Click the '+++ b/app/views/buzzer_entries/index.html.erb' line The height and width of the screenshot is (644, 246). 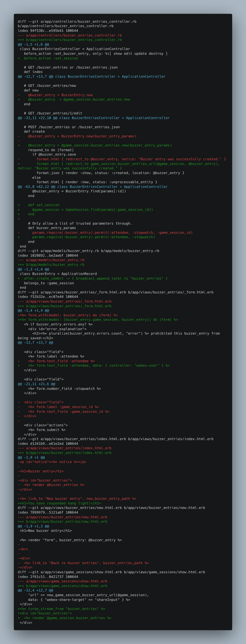[65, 453]
